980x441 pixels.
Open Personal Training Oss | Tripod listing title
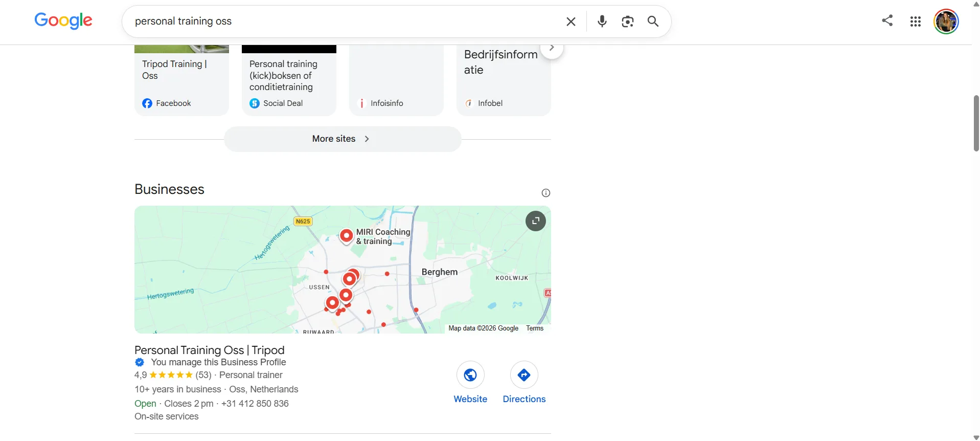[x=210, y=350]
